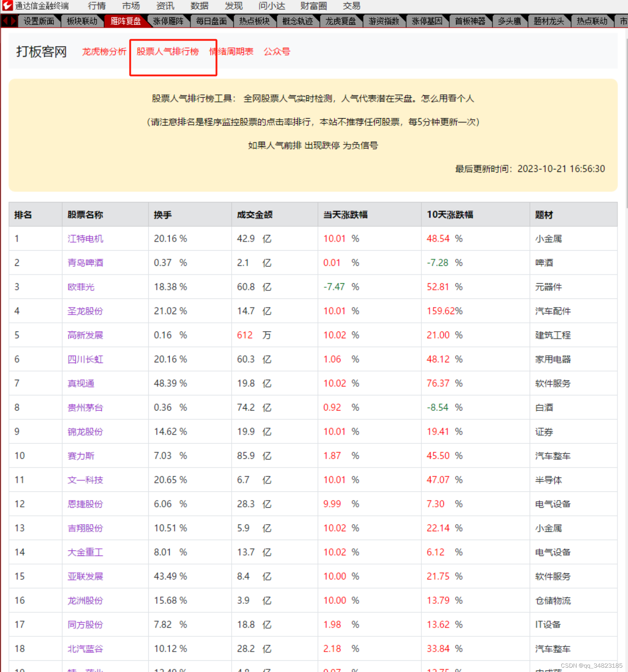The width and height of the screenshot is (628, 672).
Task: Click the 最后更新时间 timestamp text
Action: tap(530, 169)
